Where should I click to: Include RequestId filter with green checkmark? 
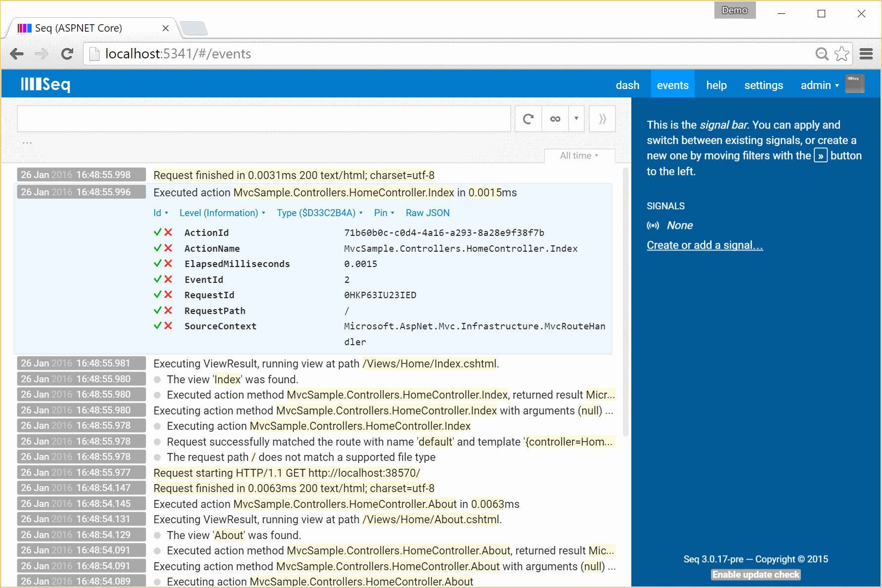(x=158, y=294)
